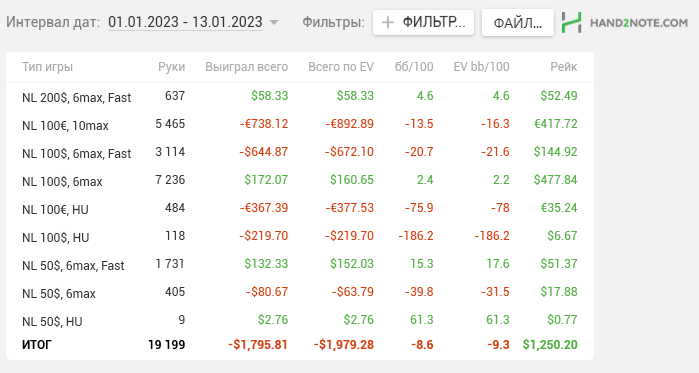Select the NL 50$, 6max, Fast row
699x373 pixels.
click(x=300, y=265)
